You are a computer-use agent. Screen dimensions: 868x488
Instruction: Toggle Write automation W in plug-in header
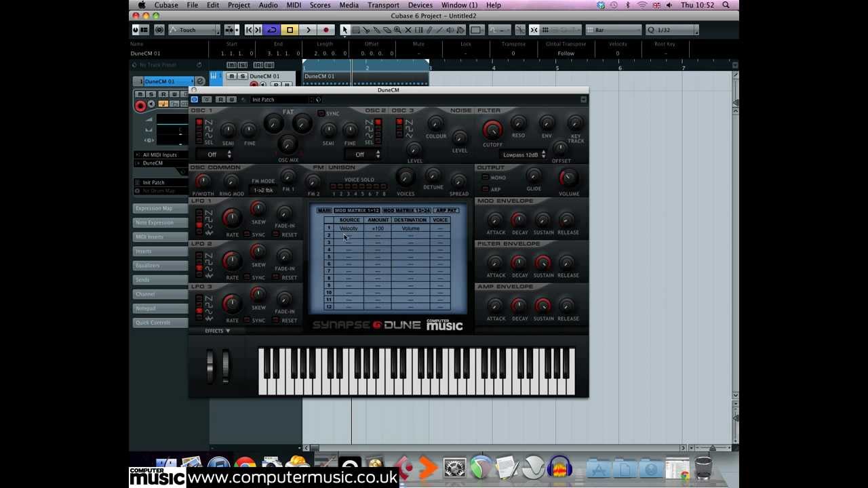click(231, 100)
